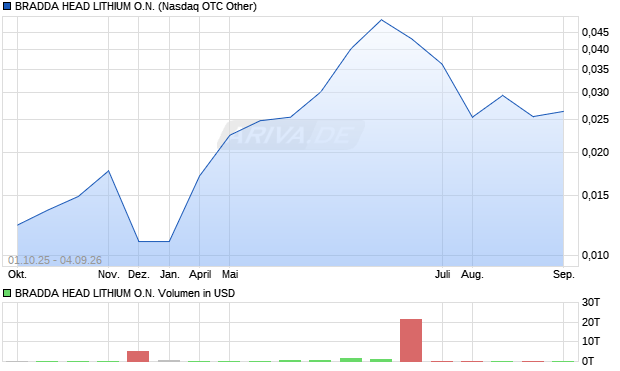Click the date range text 01.10.25 - 04.09.26
The height and width of the screenshot is (371, 620).
[x=55, y=260]
